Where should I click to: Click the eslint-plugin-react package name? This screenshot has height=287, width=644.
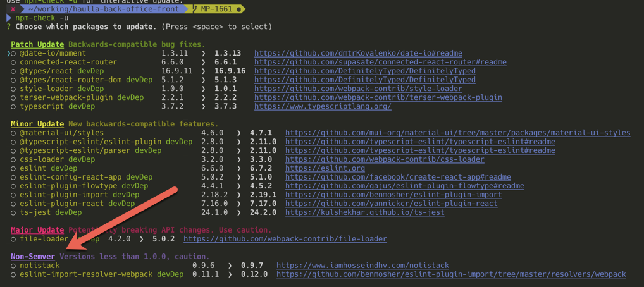pos(61,204)
